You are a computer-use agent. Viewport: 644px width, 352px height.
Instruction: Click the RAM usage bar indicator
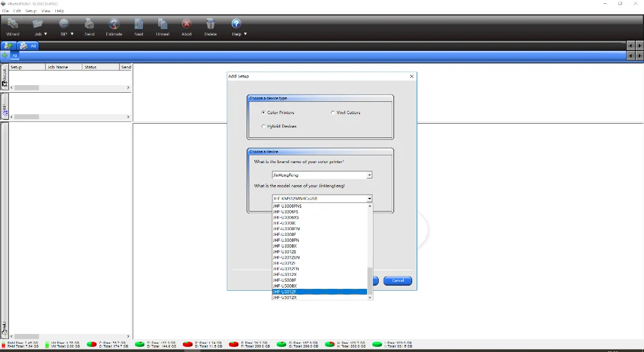(x=4, y=344)
